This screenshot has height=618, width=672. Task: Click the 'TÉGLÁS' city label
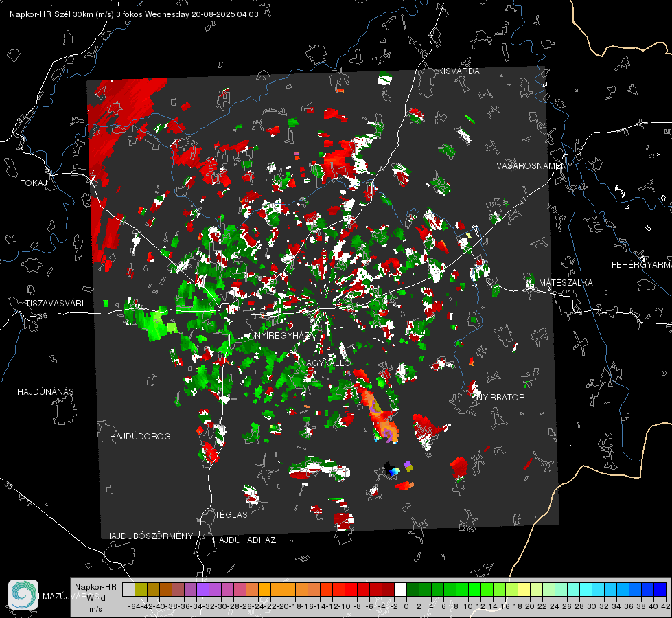(x=231, y=515)
